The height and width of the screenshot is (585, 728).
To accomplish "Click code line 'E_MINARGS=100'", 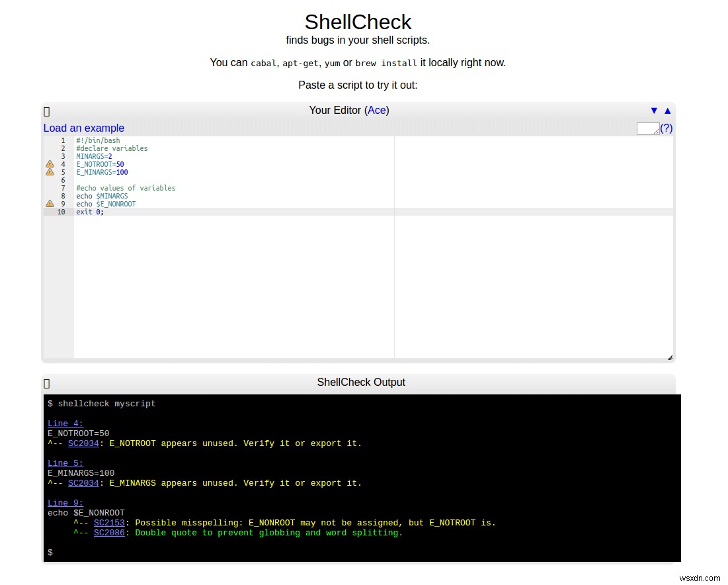I will coord(102,172).
